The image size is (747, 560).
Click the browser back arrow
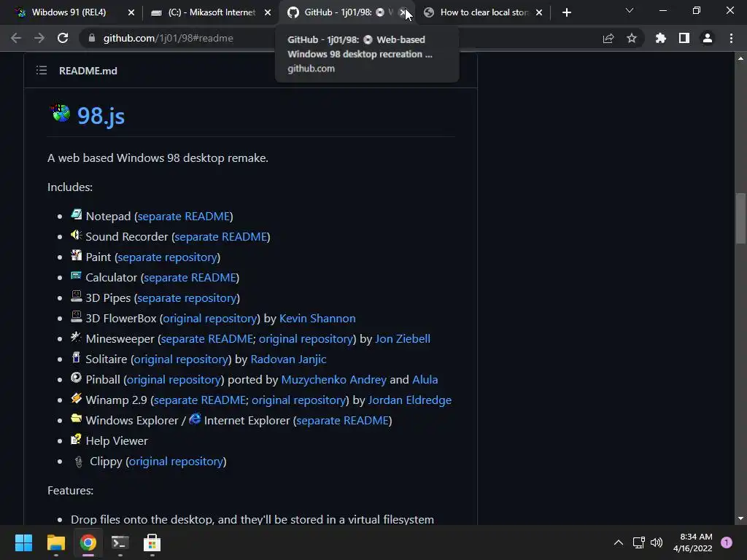point(16,38)
